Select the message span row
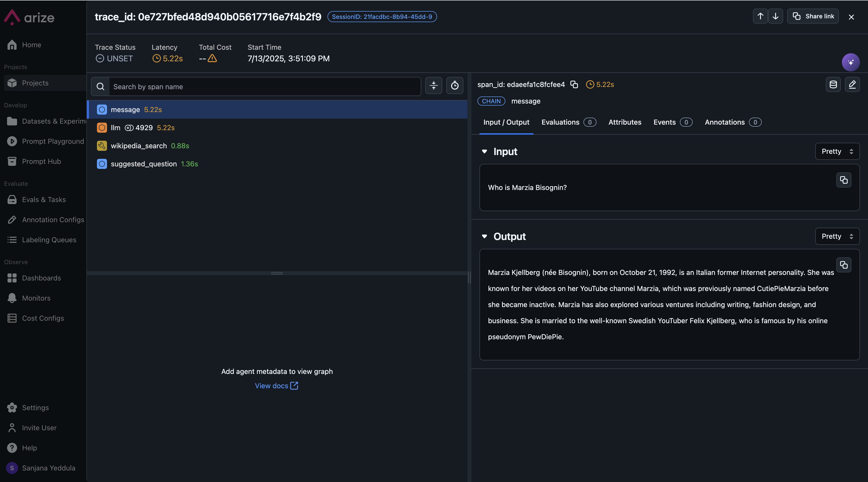The image size is (868, 482). coord(277,110)
